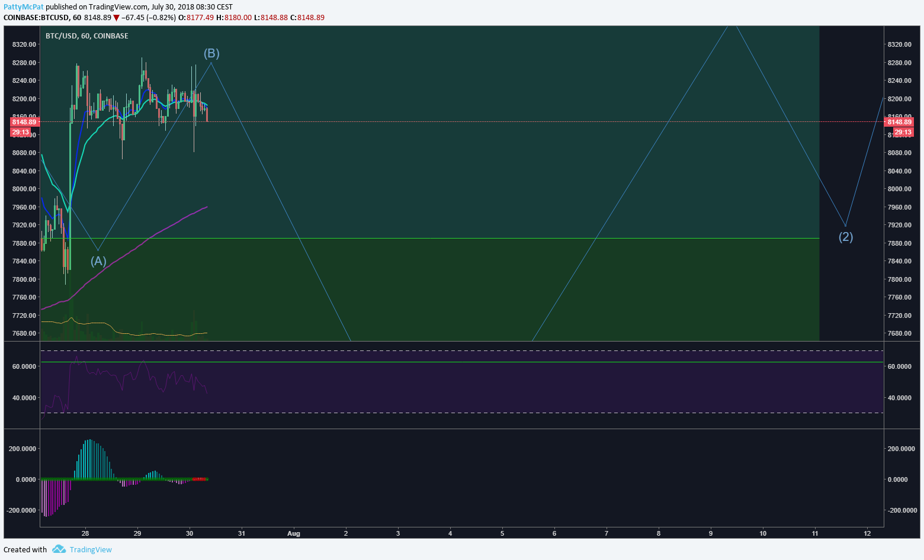Click -200.0000 on the left MACD axis
The width and height of the screenshot is (924, 560).
click(21, 510)
